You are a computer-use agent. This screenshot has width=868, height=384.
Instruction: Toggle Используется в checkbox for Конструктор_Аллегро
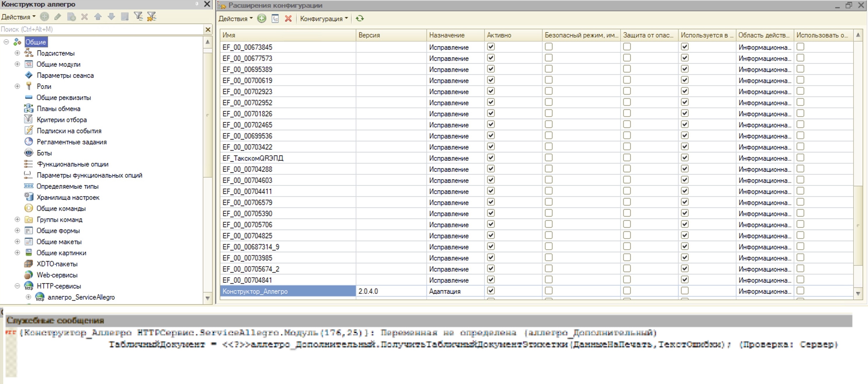(685, 291)
